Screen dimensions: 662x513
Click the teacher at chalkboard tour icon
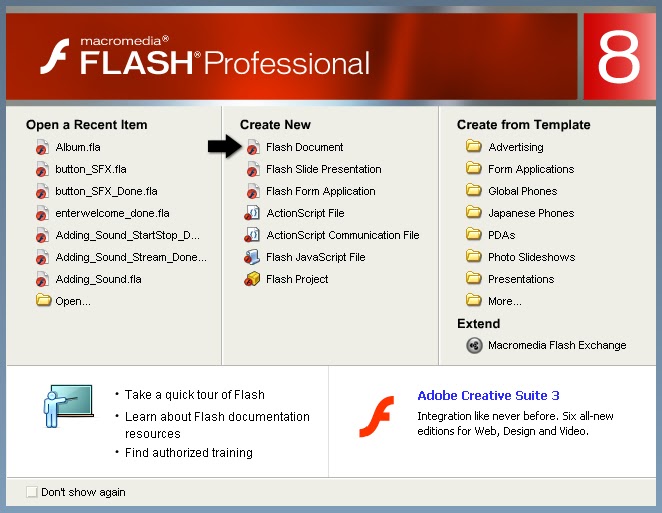coord(68,406)
